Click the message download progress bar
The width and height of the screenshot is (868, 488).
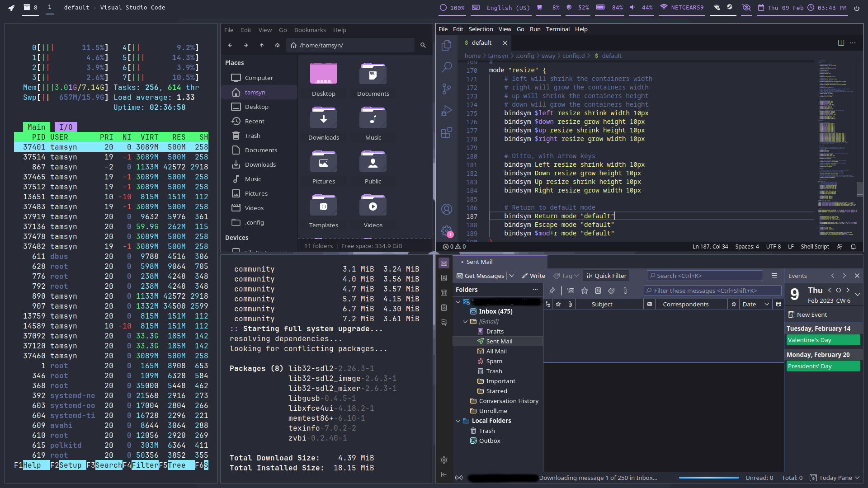pos(708,478)
